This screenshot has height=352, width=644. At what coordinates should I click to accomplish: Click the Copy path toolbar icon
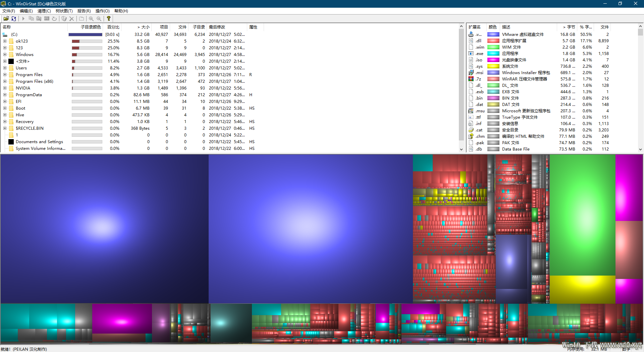click(31, 19)
